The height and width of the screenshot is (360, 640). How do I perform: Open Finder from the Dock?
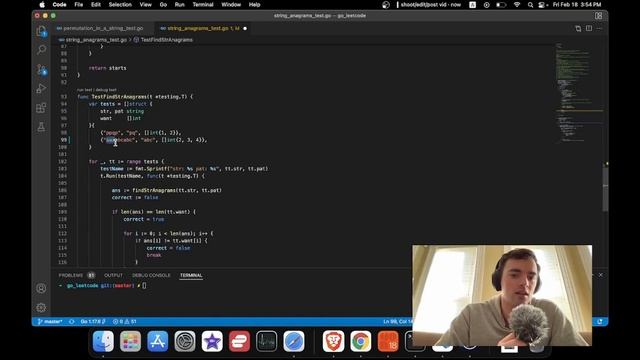click(103, 341)
